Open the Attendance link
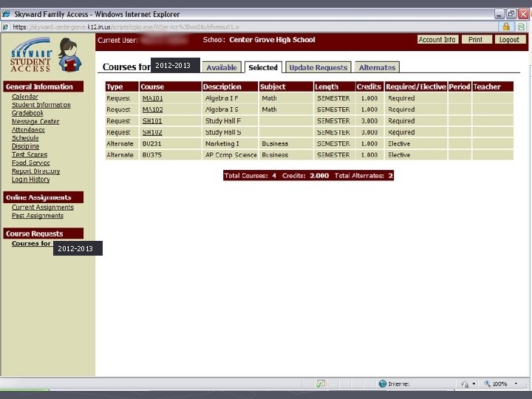Screen dimensions: 532x399 28,129
